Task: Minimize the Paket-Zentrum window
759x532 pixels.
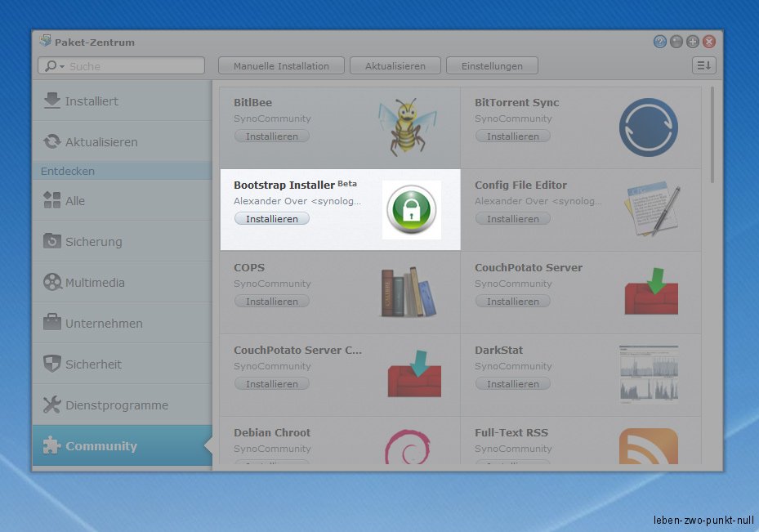Action: coord(676,42)
